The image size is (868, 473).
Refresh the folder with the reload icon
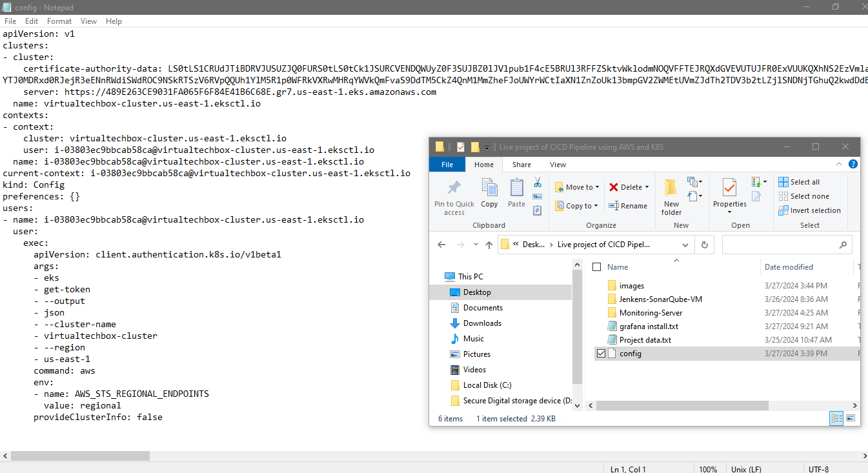pyautogui.click(x=704, y=245)
